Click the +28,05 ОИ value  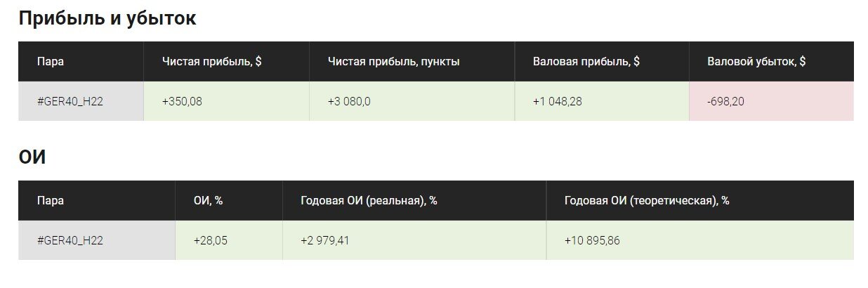[x=211, y=241]
